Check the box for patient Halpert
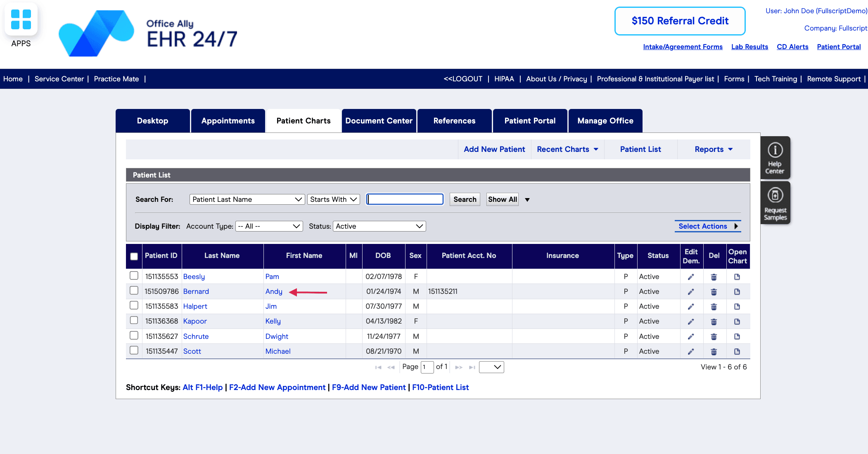 (134, 305)
